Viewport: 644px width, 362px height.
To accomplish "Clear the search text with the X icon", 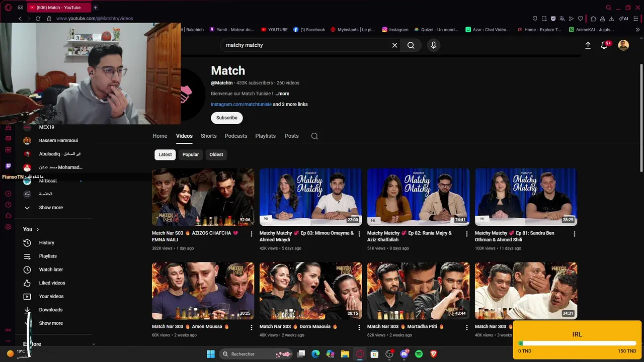I will [394, 45].
